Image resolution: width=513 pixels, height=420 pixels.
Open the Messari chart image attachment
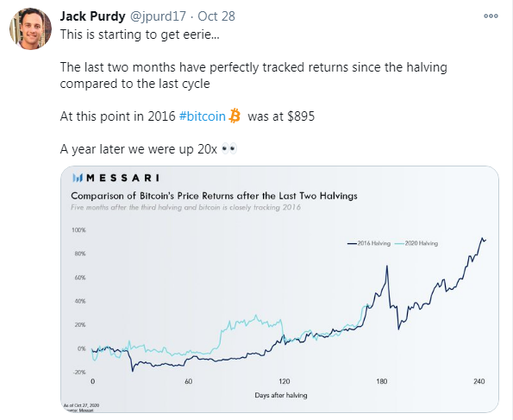point(279,289)
